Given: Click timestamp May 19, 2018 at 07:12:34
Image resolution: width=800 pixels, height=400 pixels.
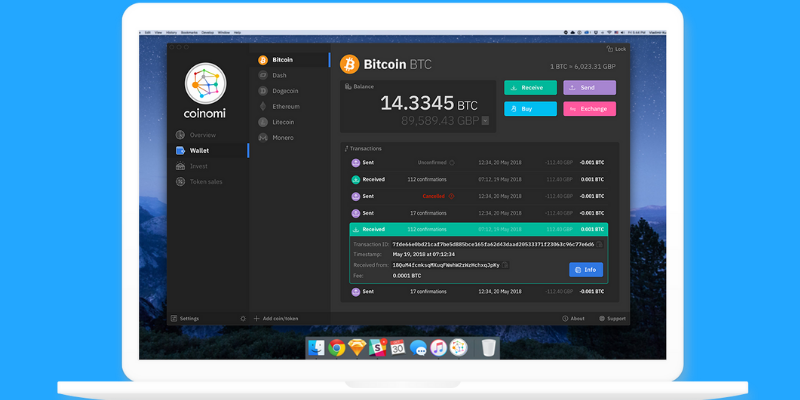Looking at the screenshot, I should (423, 255).
